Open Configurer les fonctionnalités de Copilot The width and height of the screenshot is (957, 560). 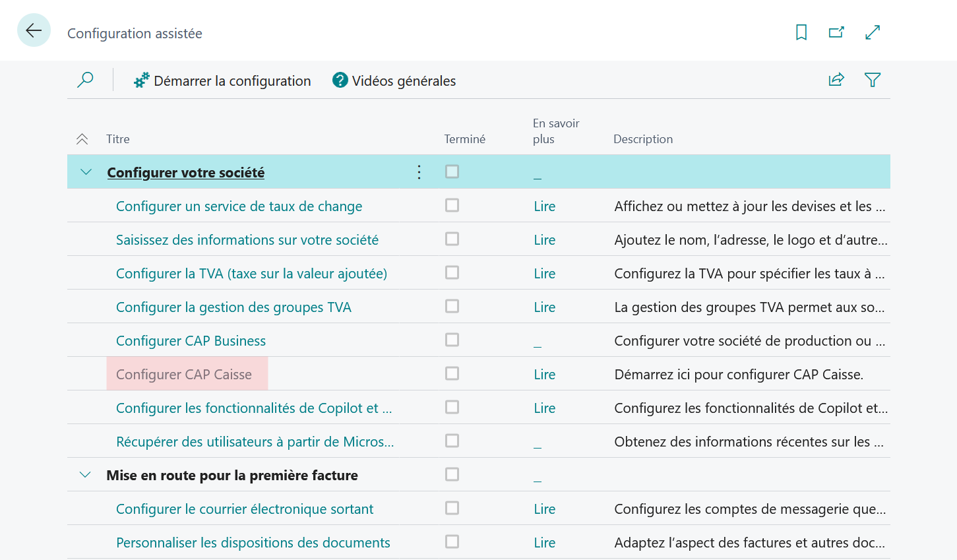coord(254,408)
